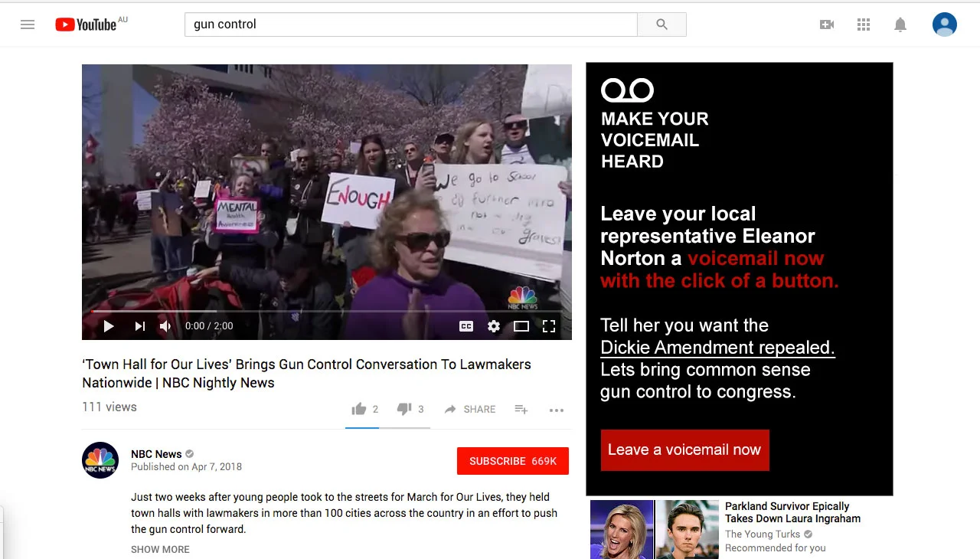Screen dimensions: 980x559
Task: Click the video progress bar
Action: 327,311
